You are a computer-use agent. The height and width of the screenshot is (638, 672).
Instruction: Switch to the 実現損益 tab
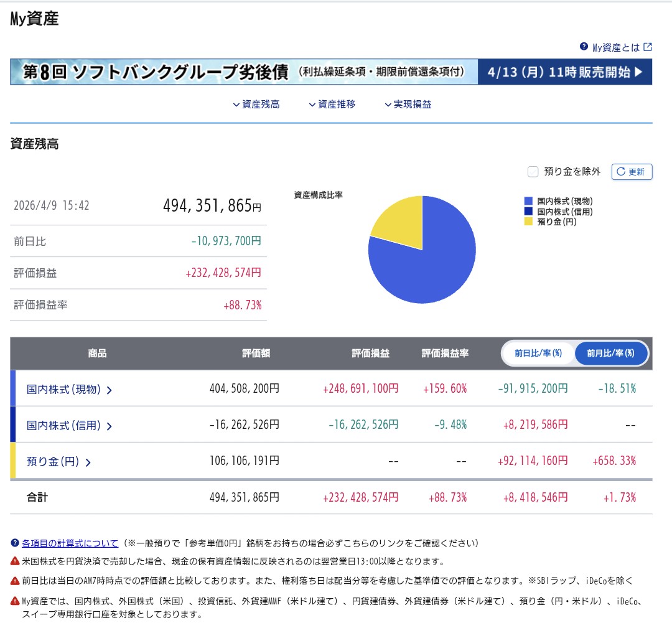coord(407,104)
